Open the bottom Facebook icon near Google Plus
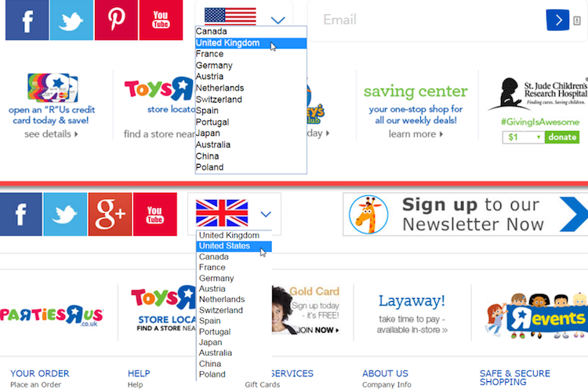Viewport: 588px width, 389px height. 21,214
